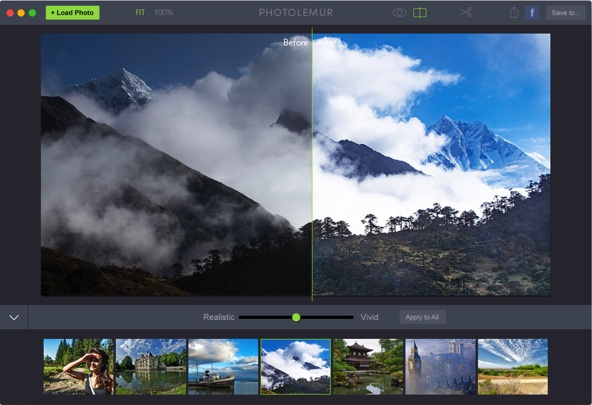Click Apply to All button
Image resolution: width=592 pixels, height=405 pixels.
point(422,317)
